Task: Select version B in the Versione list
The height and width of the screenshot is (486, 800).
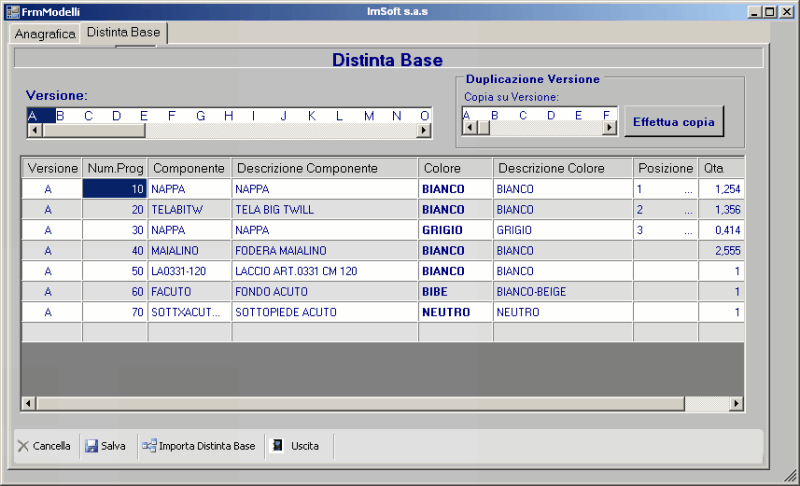Action: [x=60, y=116]
